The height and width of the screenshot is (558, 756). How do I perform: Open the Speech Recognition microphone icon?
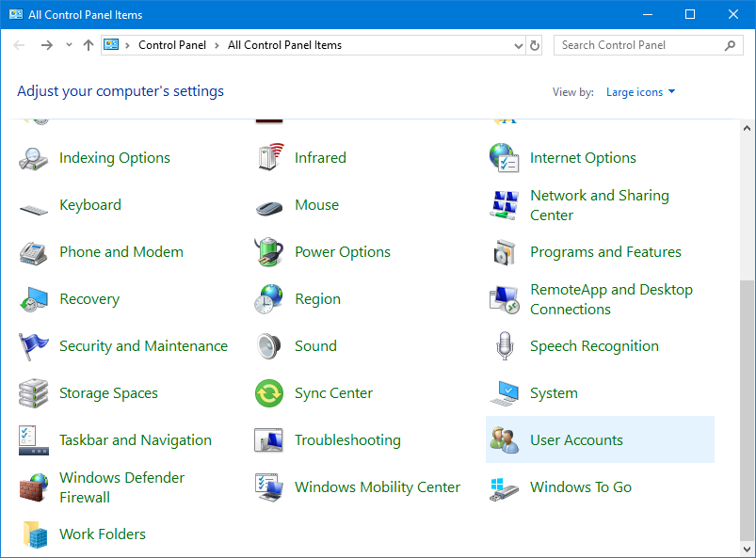click(505, 346)
